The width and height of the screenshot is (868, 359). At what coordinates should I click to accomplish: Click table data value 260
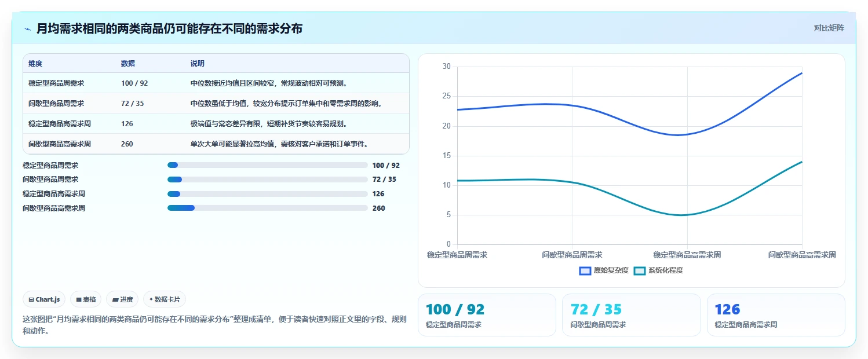(x=127, y=144)
